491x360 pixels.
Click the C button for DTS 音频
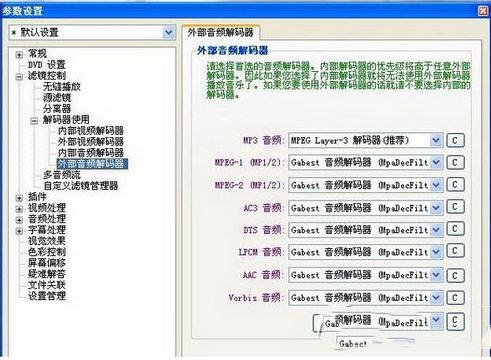pos(455,229)
